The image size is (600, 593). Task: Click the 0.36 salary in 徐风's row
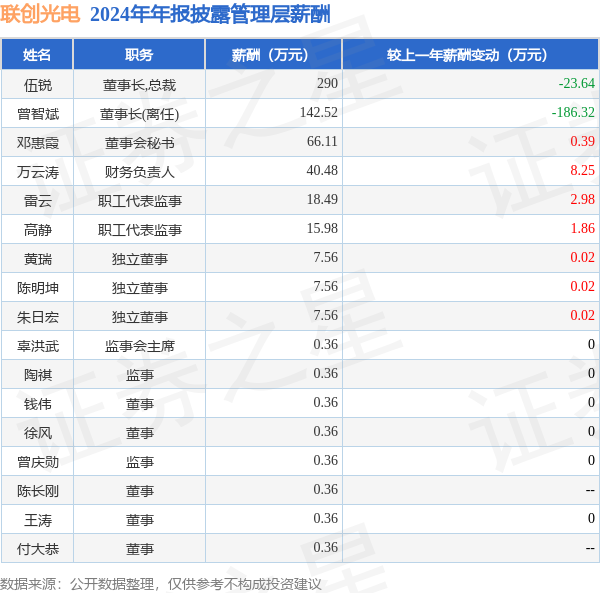326,431
